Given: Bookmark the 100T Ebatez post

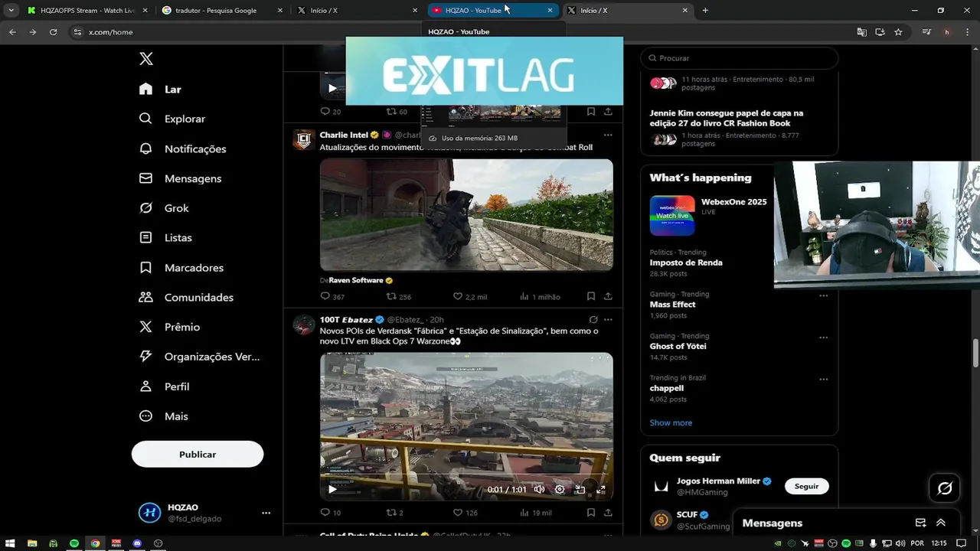Looking at the screenshot, I should click(591, 512).
